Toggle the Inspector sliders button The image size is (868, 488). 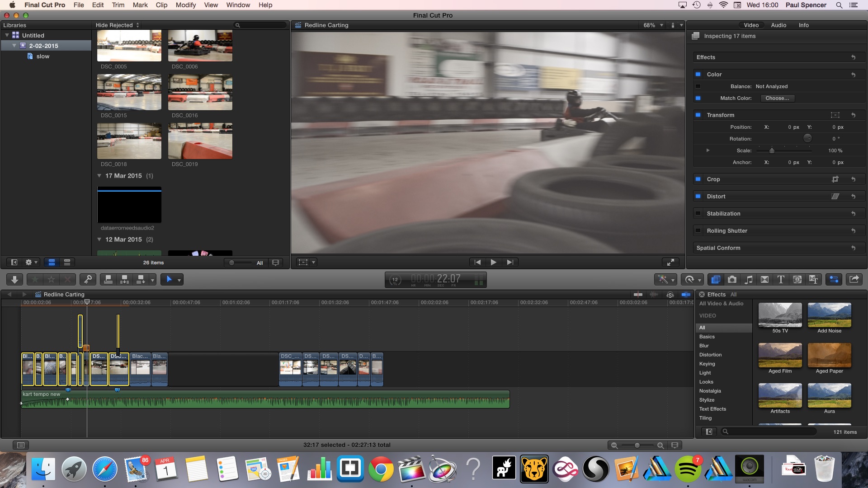834,280
